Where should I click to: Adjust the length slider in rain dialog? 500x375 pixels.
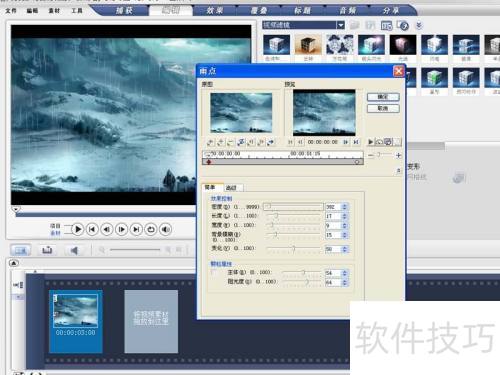(x=293, y=216)
